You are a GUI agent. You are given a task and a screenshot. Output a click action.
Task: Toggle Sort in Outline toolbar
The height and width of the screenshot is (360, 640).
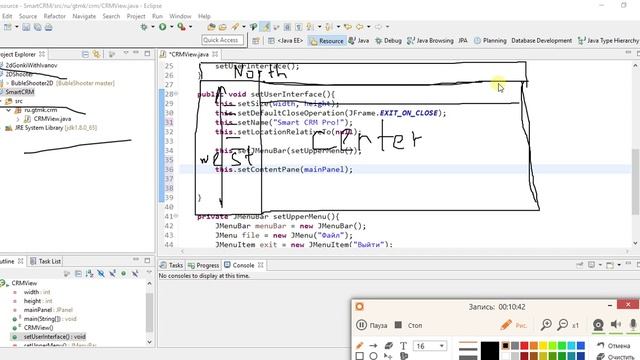point(89,273)
